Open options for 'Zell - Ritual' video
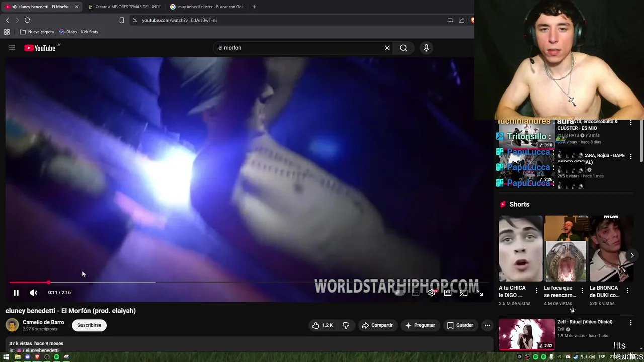 click(x=631, y=323)
